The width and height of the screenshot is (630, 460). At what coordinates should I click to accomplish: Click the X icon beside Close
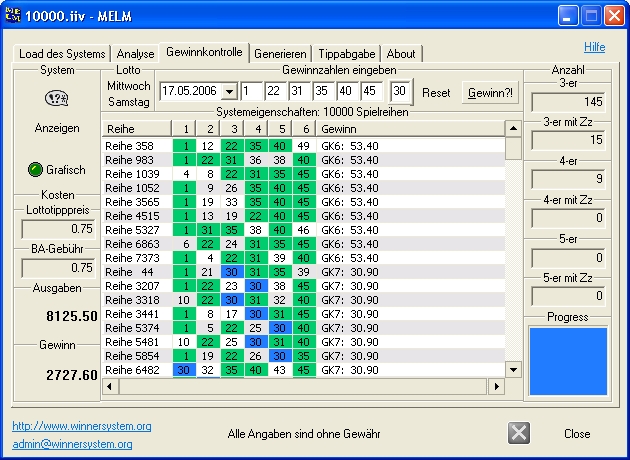pyautogui.click(x=518, y=433)
